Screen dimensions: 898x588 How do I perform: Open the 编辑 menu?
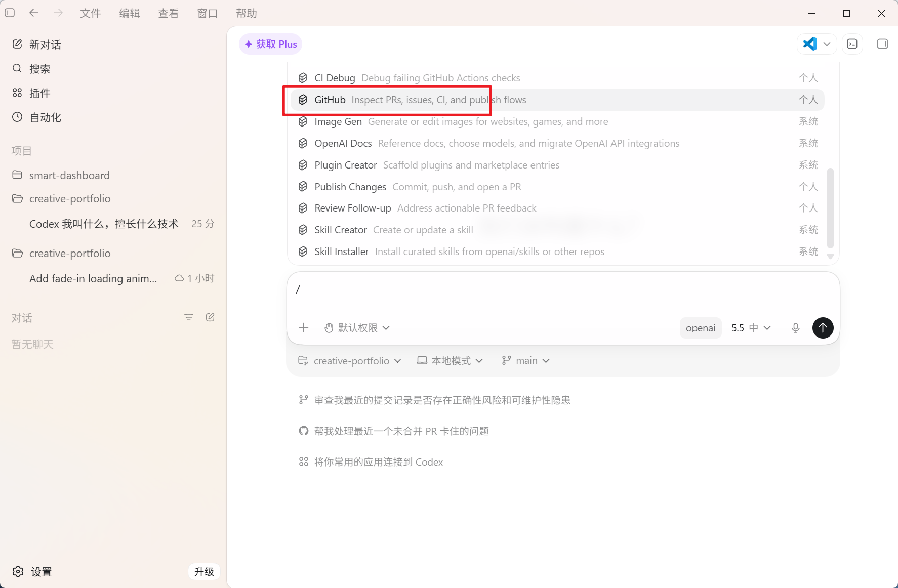pos(130,13)
